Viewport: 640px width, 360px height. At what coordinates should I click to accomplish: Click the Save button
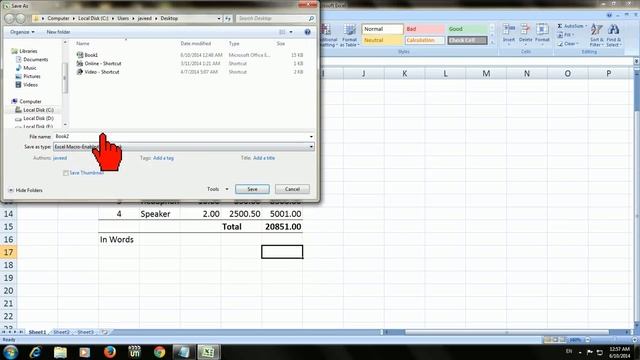click(x=252, y=189)
